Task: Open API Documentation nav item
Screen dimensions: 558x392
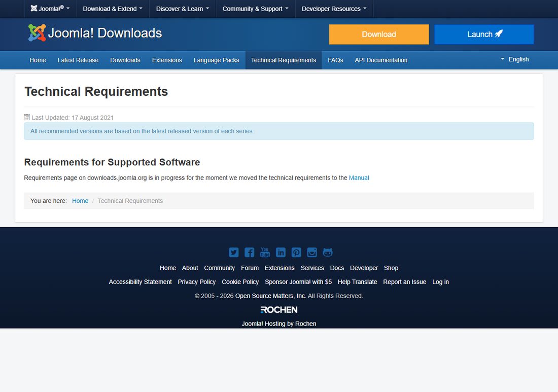Action: pos(381,60)
